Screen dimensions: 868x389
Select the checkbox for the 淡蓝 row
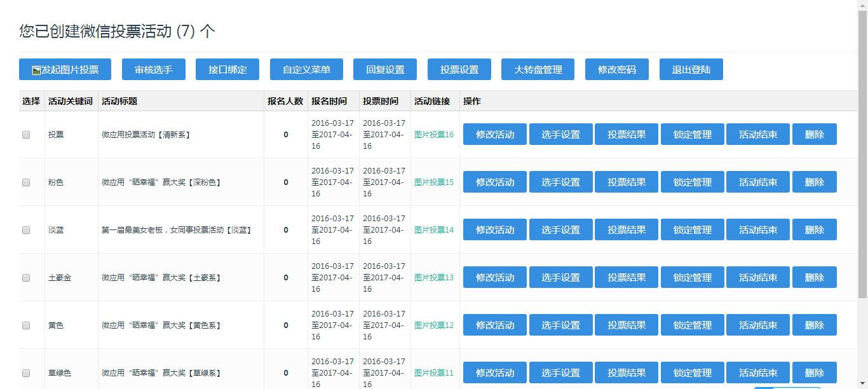[x=26, y=230]
